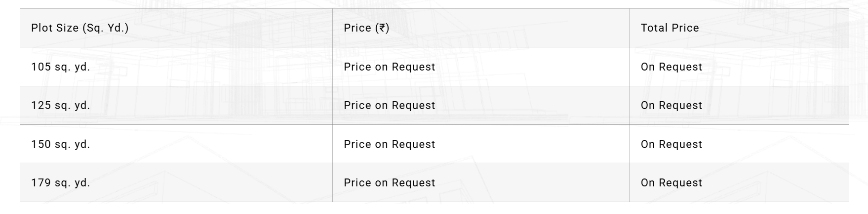Select the 179 sq. yd. plot size cell
Viewport: 868px width, 214px height.
click(61, 183)
